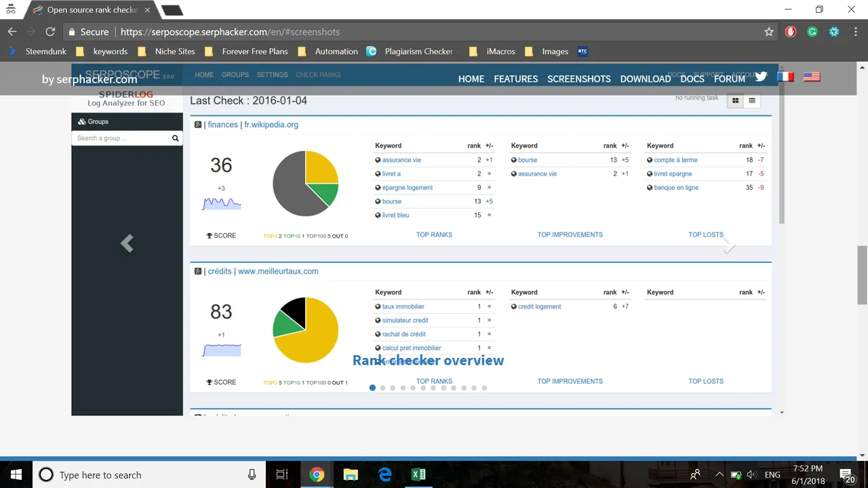Switch site language to US English flag
This screenshot has width=868, height=488.
[x=812, y=77]
